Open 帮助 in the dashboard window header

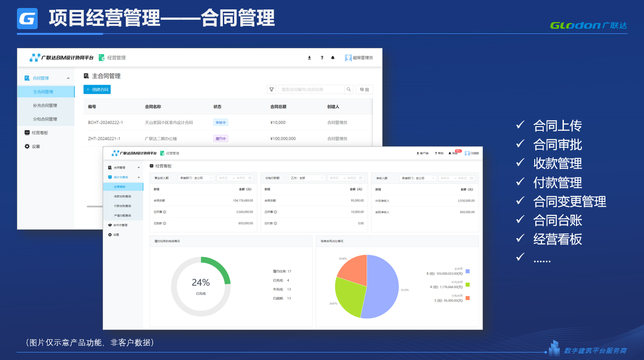tap(439, 153)
